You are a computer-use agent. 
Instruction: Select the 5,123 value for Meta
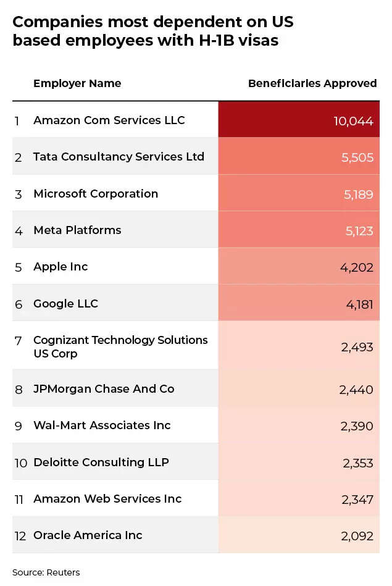coord(357,231)
